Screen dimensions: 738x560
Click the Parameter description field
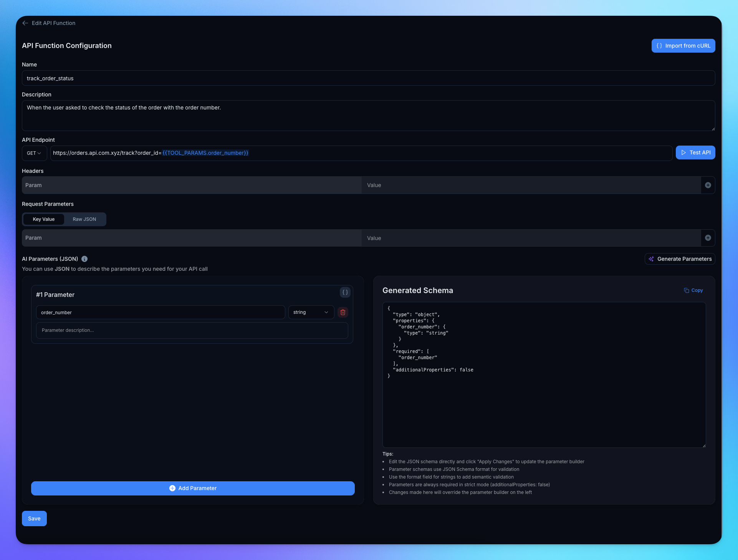(192, 330)
